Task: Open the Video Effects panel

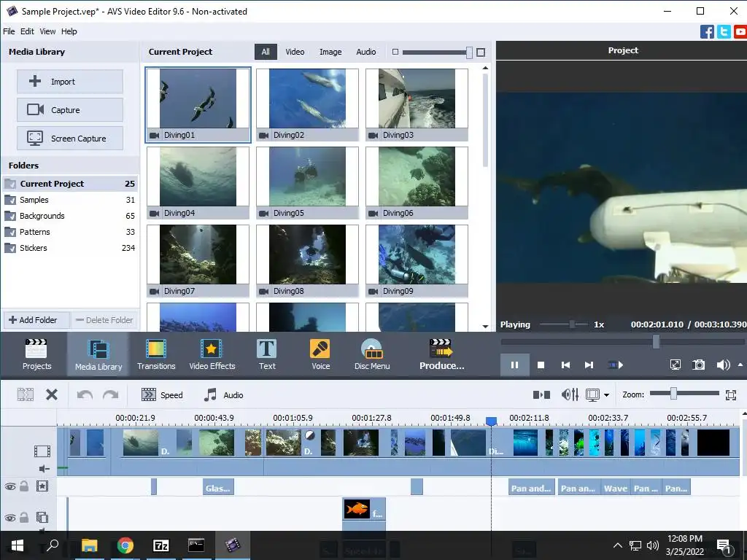Action: [x=212, y=354]
